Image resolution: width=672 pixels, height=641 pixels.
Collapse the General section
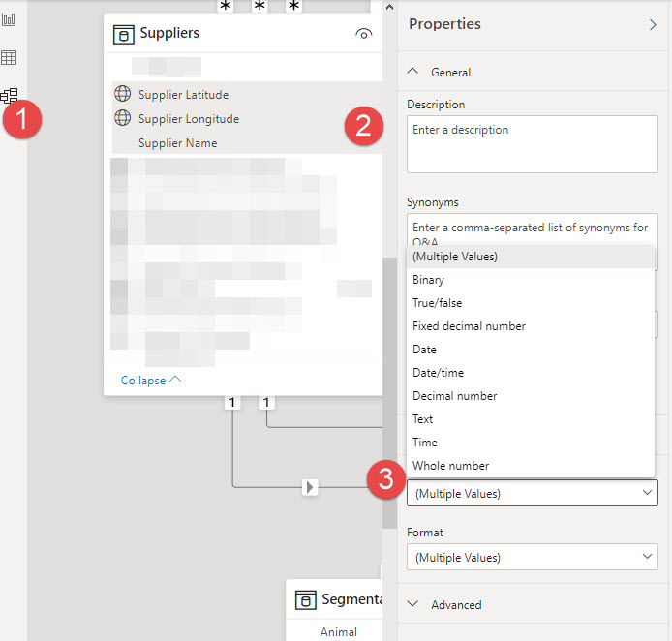click(x=412, y=71)
